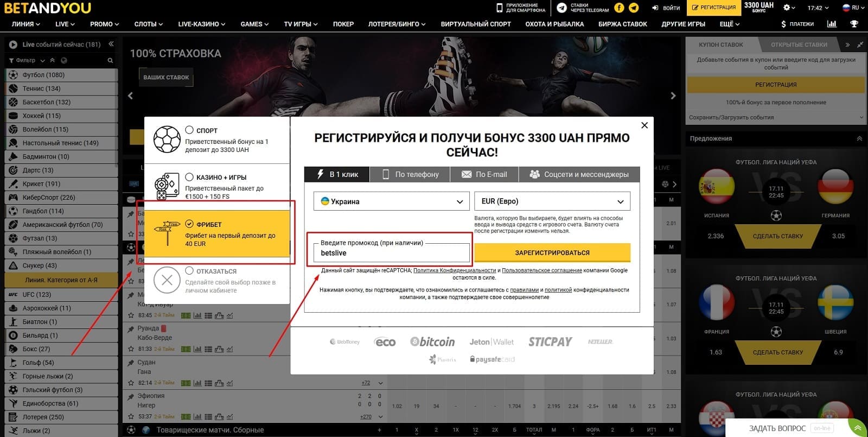Collapse the live events sidebar

(111, 44)
